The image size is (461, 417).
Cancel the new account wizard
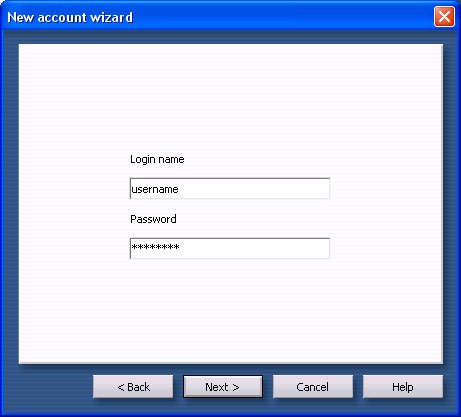coord(313,387)
